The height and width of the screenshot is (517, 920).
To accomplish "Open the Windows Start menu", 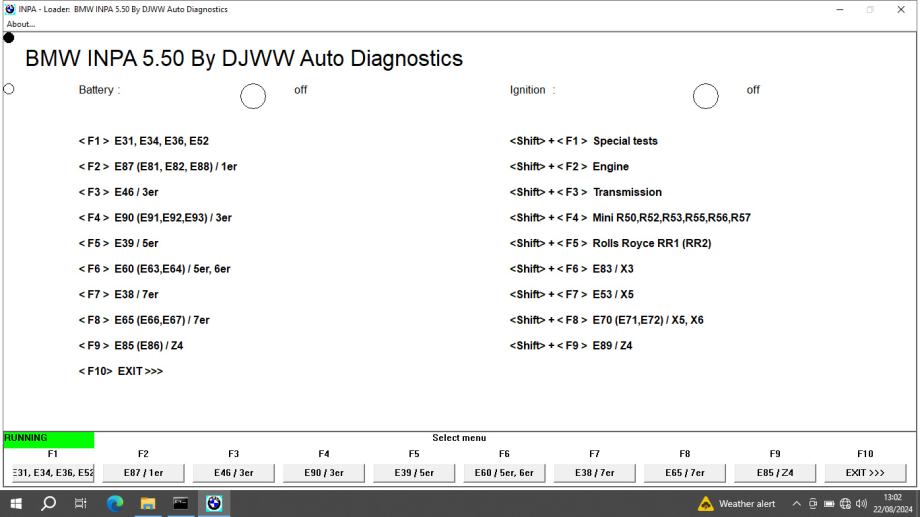I will coord(16,504).
